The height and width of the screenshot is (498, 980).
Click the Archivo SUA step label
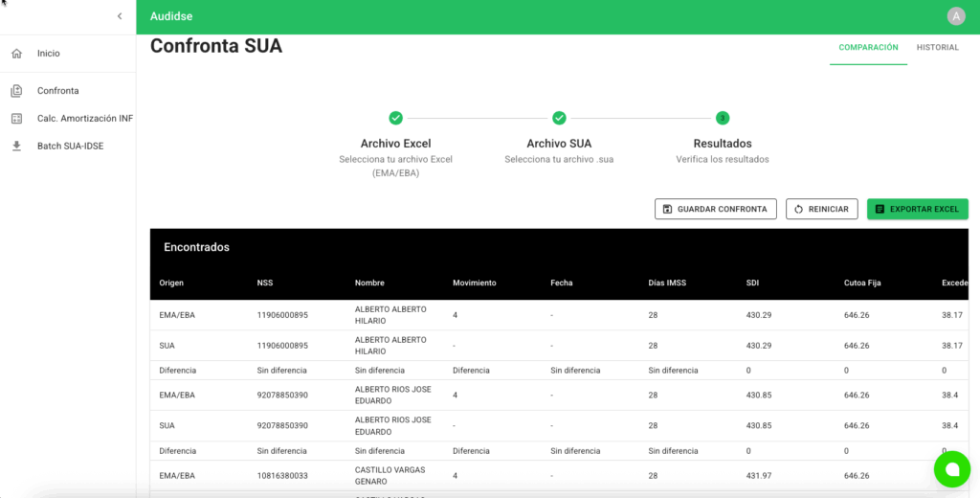(559, 144)
